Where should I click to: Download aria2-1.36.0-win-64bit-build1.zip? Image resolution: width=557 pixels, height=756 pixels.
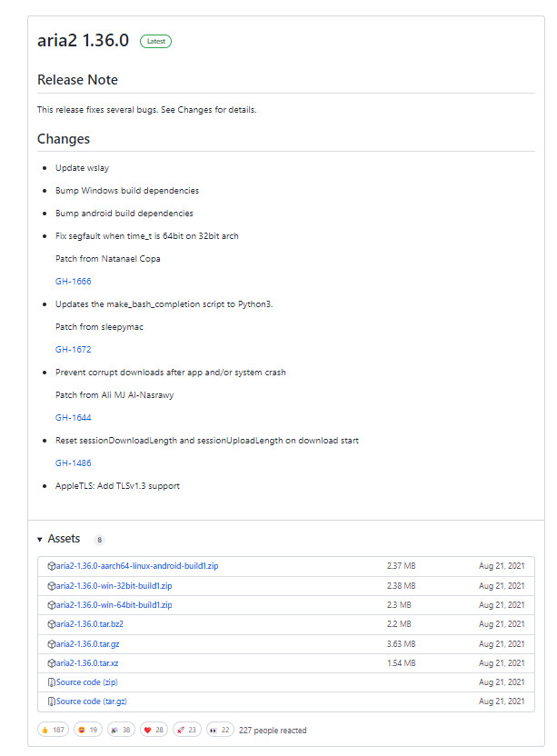[114, 605]
